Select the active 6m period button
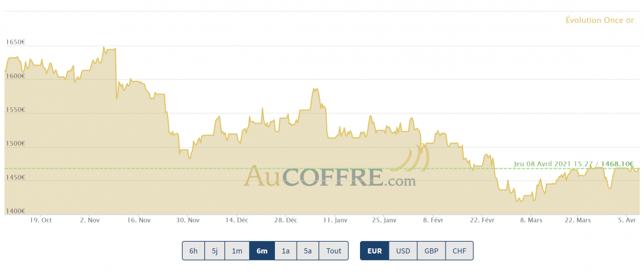Image resolution: width=644 pixels, height=273 pixels. coord(262,251)
